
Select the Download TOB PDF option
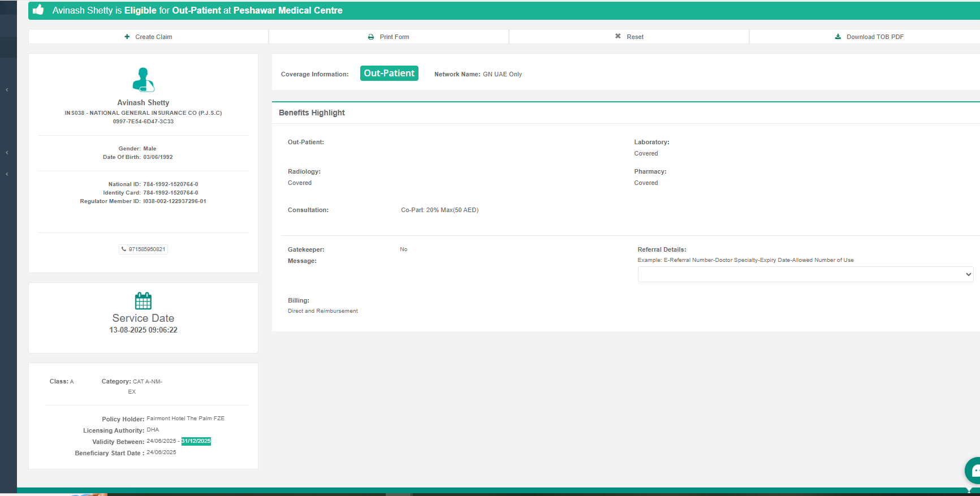[x=875, y=37]
